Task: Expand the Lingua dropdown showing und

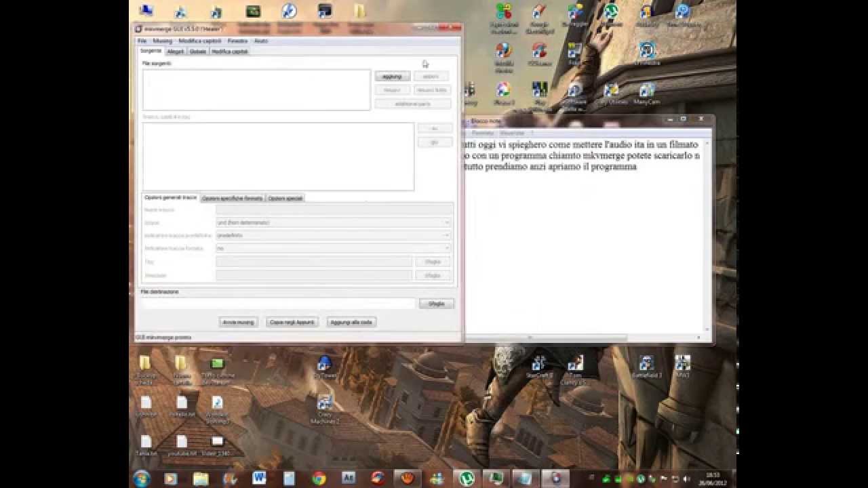Action: point(334,222)
